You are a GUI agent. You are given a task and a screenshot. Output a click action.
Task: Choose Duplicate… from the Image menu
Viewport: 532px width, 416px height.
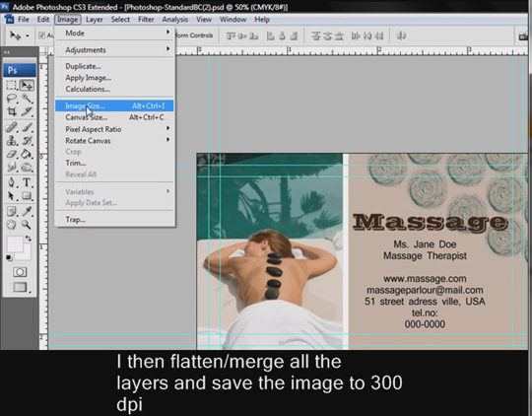pyautogui.click(x=114, y=66)
